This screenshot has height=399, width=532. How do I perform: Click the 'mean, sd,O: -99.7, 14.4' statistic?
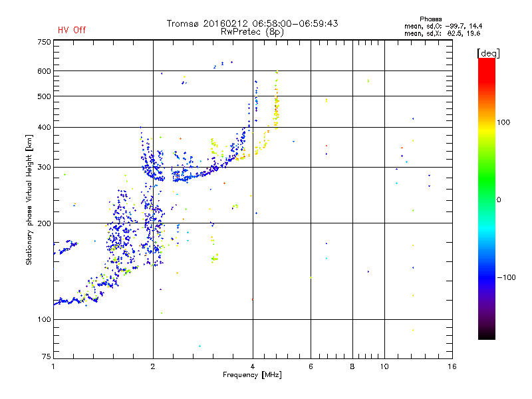point(443,26)
